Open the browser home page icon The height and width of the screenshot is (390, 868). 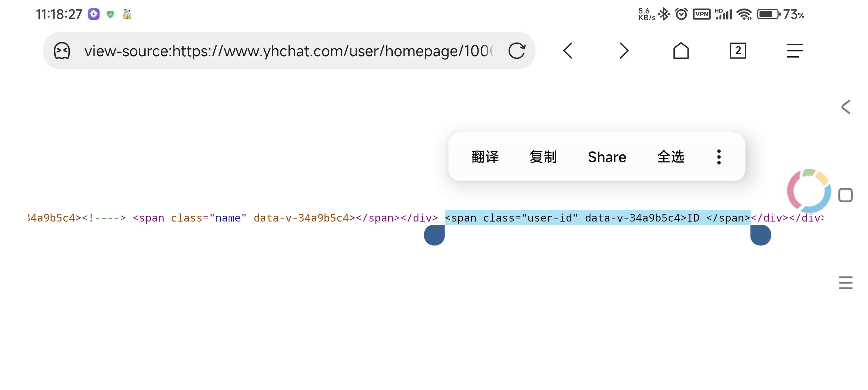[681, 51]
